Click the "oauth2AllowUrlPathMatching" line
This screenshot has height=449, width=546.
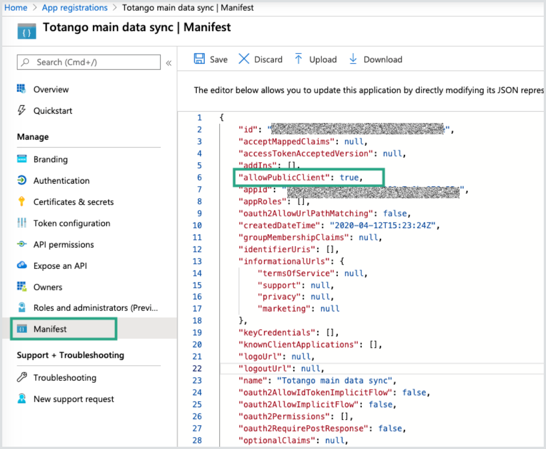coord(325,213)
